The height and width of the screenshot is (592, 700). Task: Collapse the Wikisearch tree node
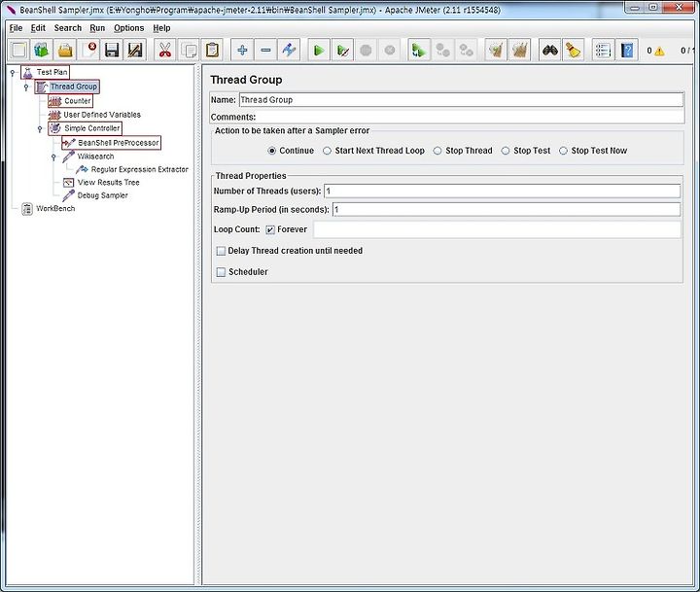(53, 157)
